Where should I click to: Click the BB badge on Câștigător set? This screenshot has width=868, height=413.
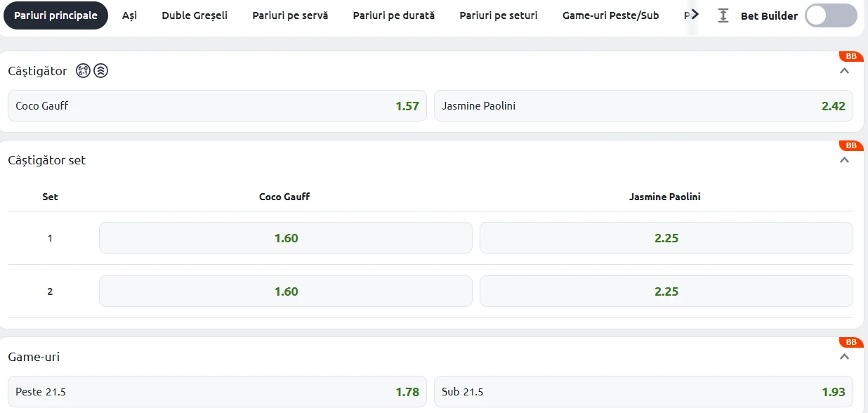(850, 145)
